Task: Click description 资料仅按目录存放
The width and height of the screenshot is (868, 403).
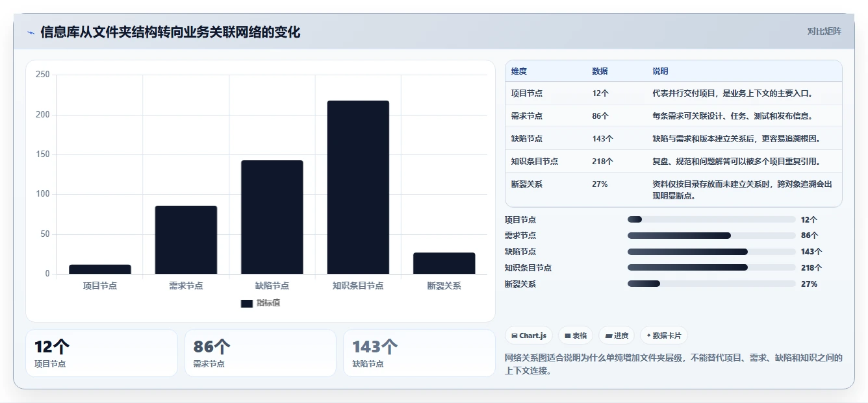Action: click(742, 189)
